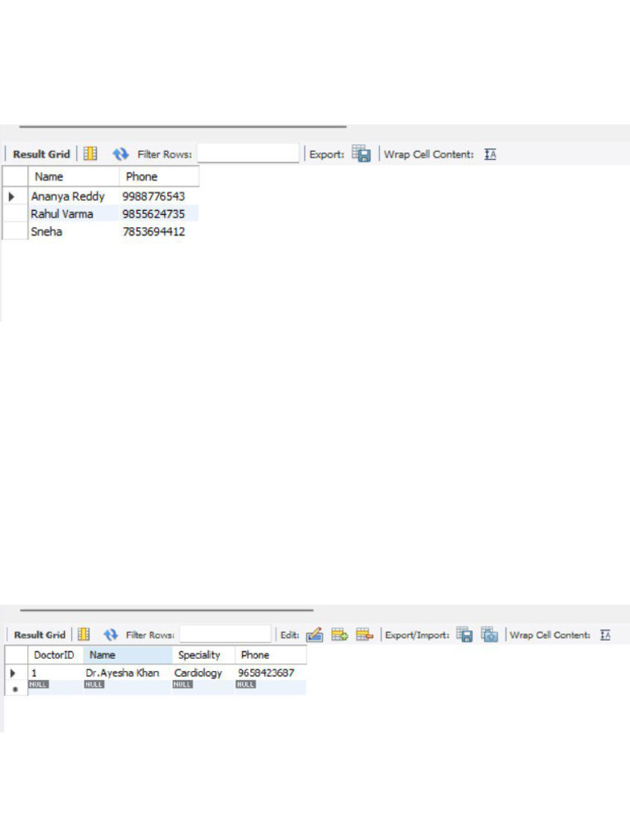630x840 pixels.
Task: Toggle Wrap Cell Content in upper grid
Action: click(491, 154)
